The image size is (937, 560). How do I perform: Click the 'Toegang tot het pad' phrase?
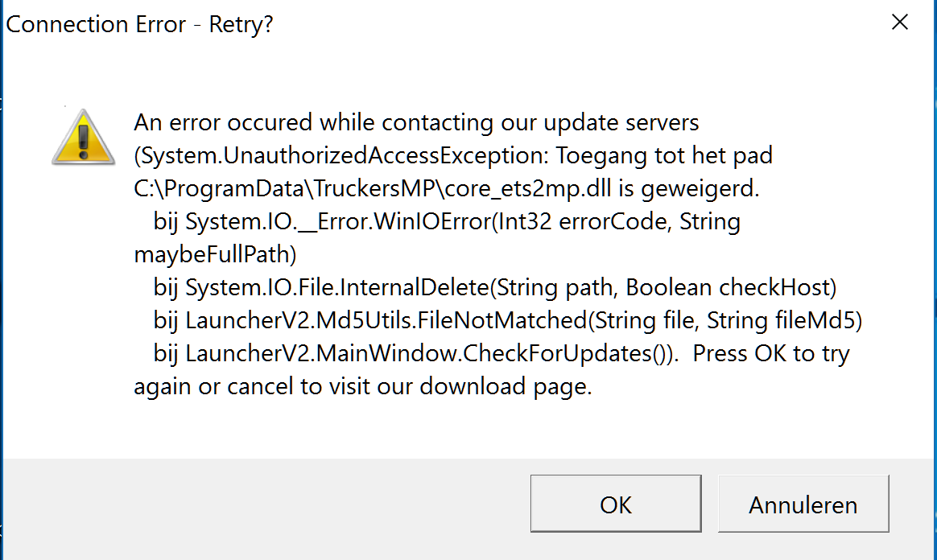664,156
